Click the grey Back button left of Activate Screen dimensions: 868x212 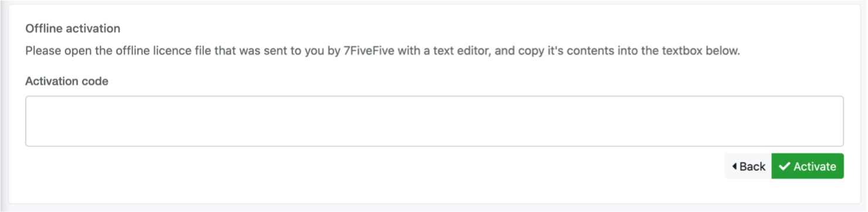point(748,166)
